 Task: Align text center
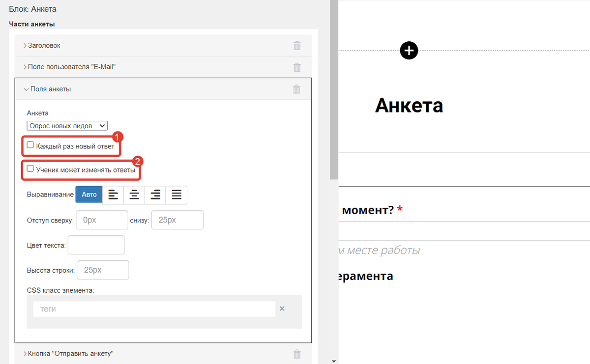(x=134, y=195)
